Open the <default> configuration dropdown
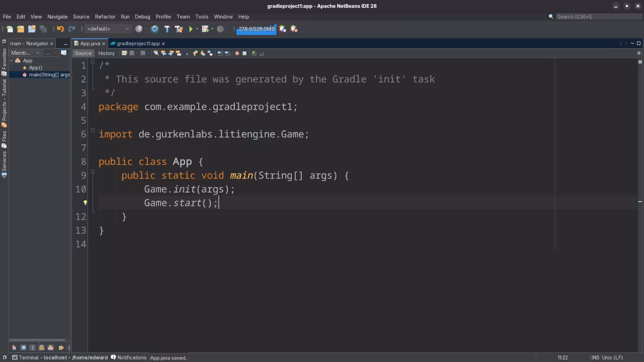Viewport: 644px width, 362px height. pyautogui.click(x=107, y=29)
